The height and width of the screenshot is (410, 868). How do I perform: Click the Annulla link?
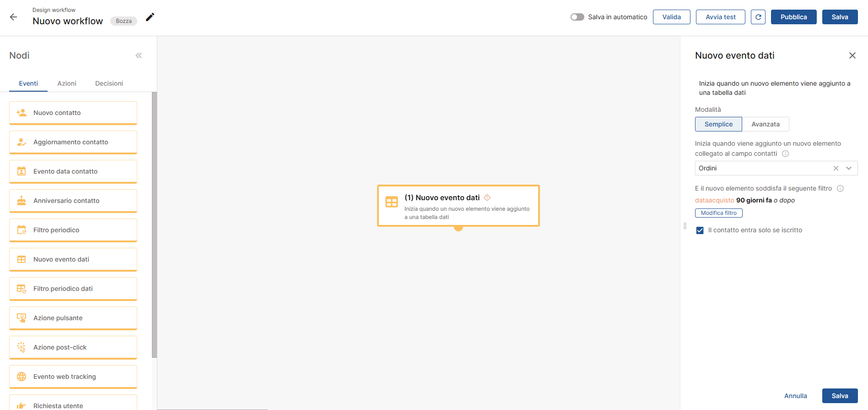[x=795, y=396]
